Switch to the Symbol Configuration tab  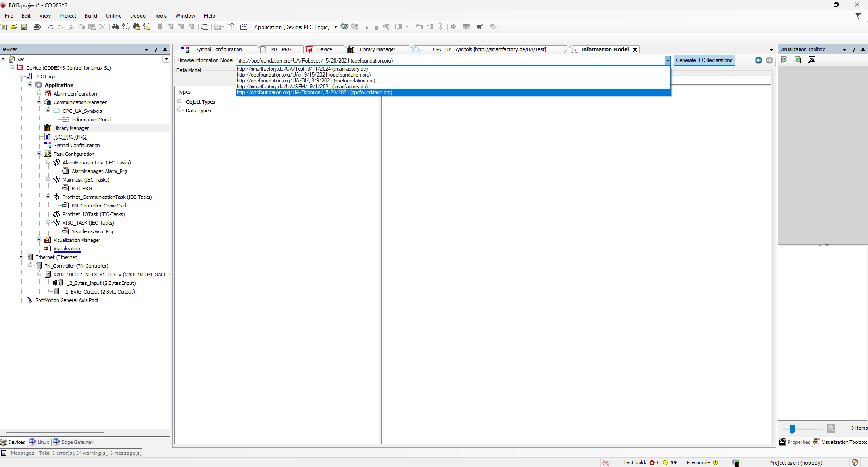tap(218, 49)
